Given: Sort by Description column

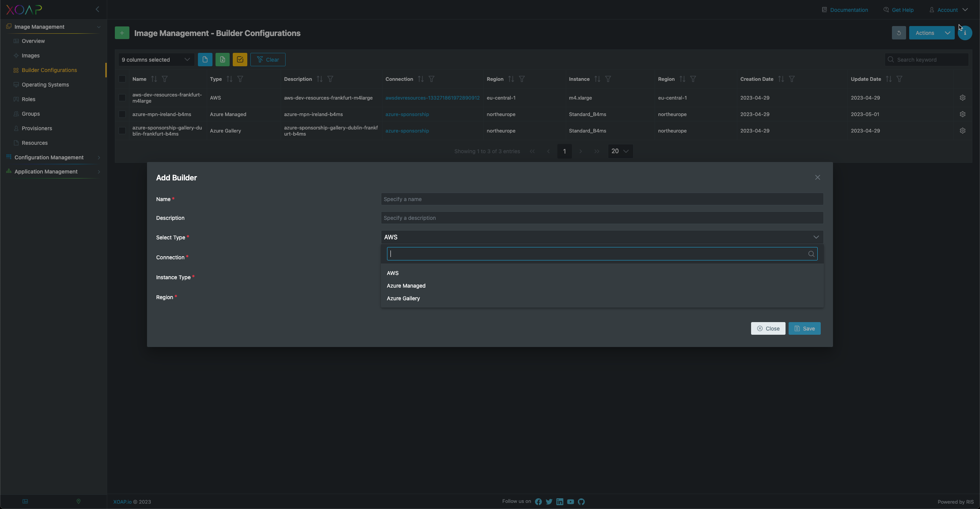Looking at the screenshot, I should point(320,79).
